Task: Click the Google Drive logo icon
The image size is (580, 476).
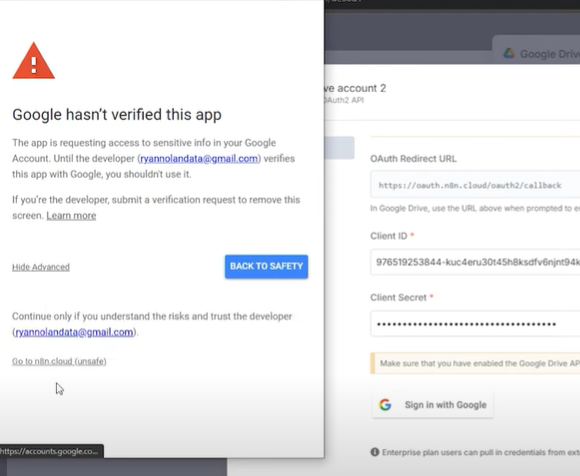Action: [509, 53]
